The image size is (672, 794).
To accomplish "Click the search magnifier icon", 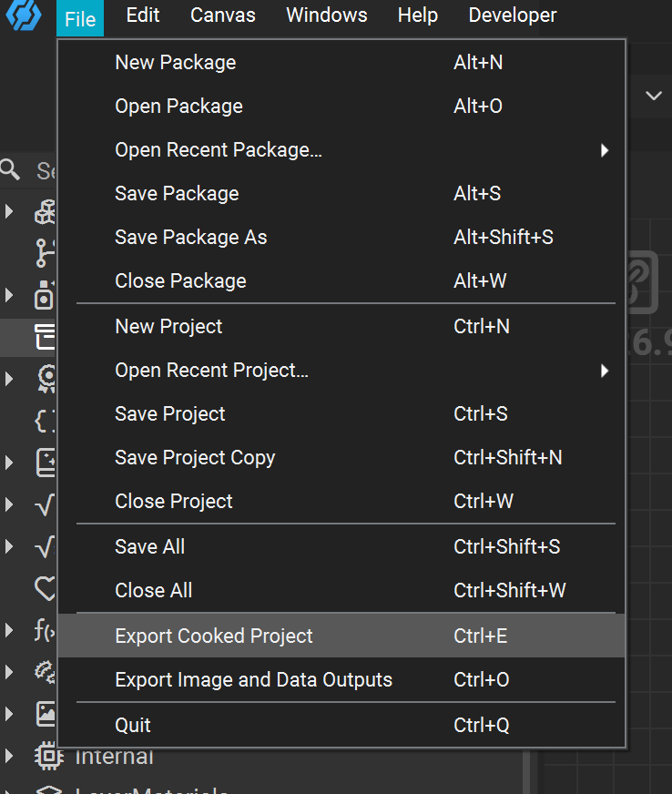I will tap(10, 169).
